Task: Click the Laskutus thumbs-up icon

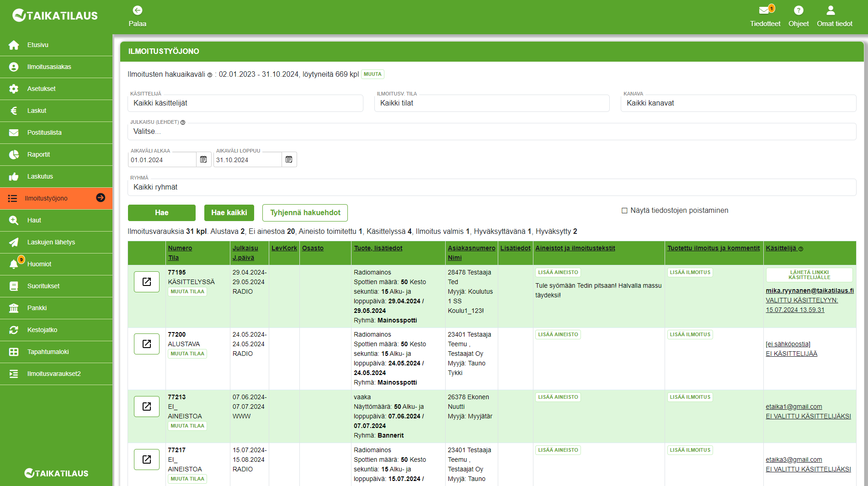Action: pos(14,176)
